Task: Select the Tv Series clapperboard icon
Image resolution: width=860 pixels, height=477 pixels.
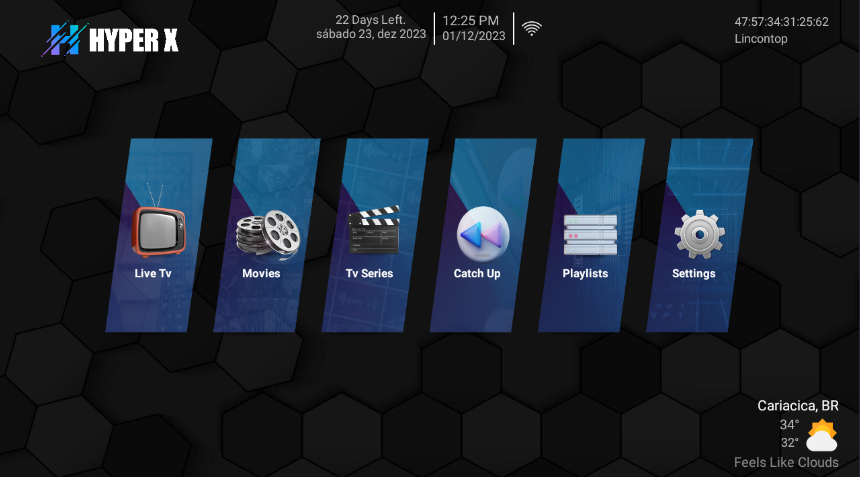Action: pos(373,232)
